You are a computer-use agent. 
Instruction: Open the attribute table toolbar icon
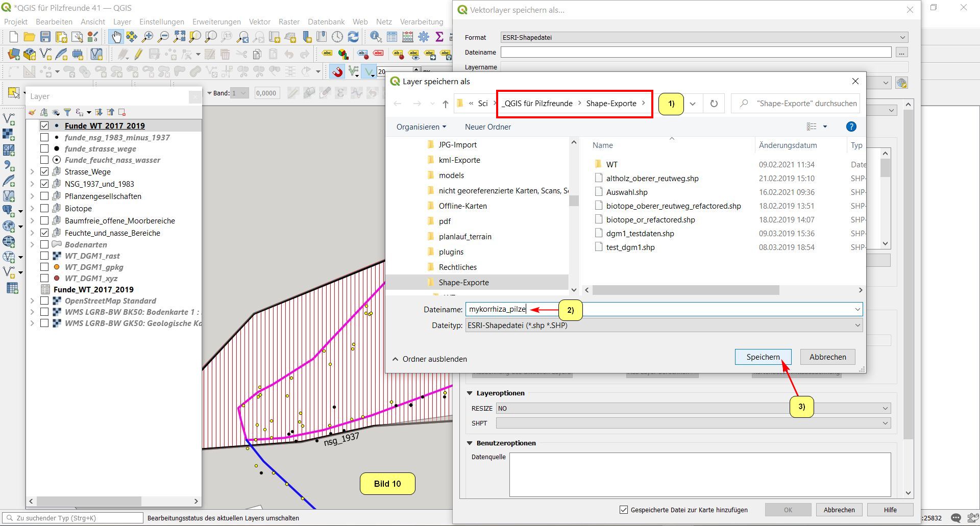[x=391, y=37]
